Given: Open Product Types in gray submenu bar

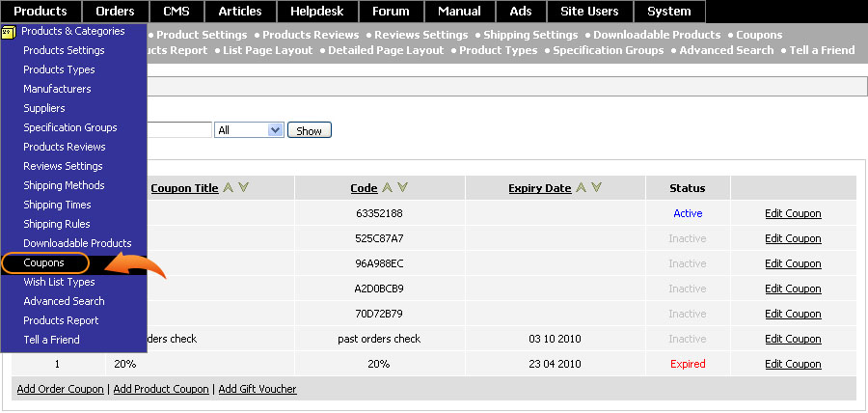Looking at the screenshot, I should (499, 50).
